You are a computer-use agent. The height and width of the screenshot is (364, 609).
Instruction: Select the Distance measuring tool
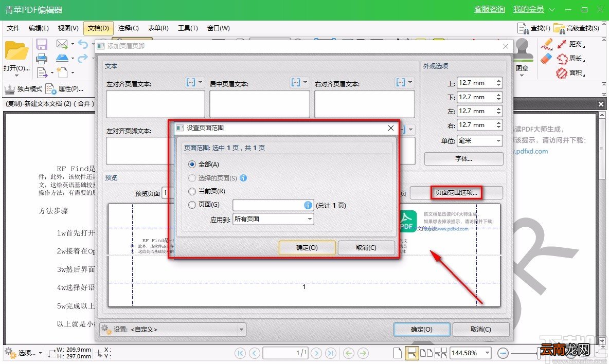click(x=562, y=44)
